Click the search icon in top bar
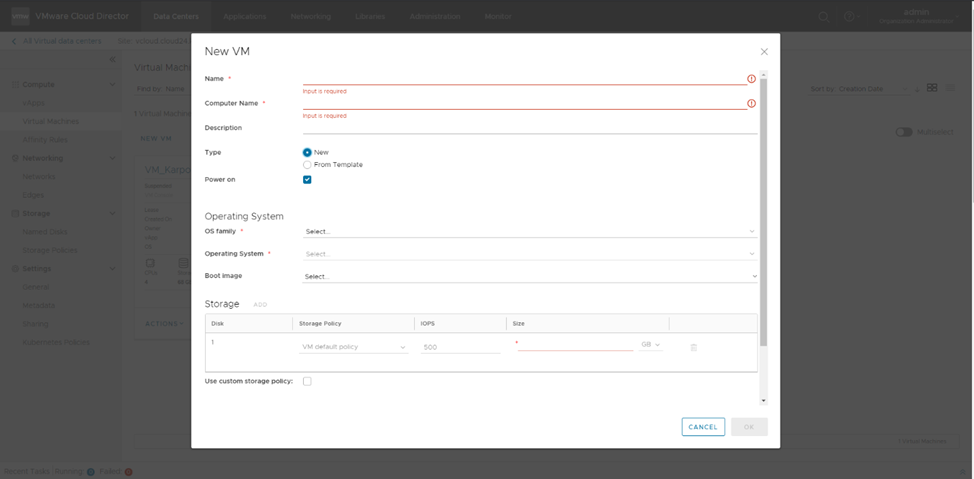 tap(824, 17)
